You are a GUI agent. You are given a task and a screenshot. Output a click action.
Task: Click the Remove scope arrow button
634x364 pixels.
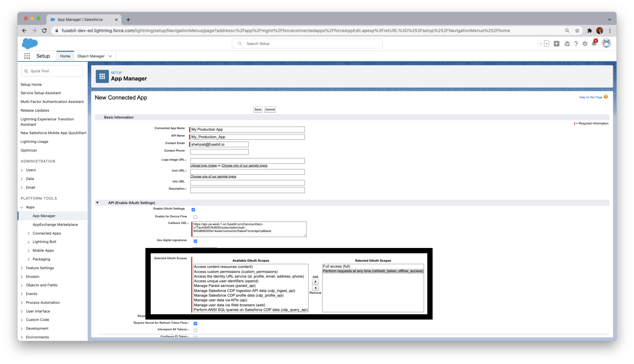[315, 288]
